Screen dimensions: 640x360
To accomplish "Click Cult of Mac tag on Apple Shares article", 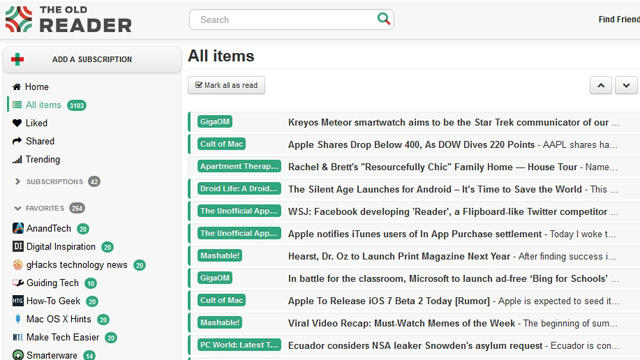I will point(222,144).
